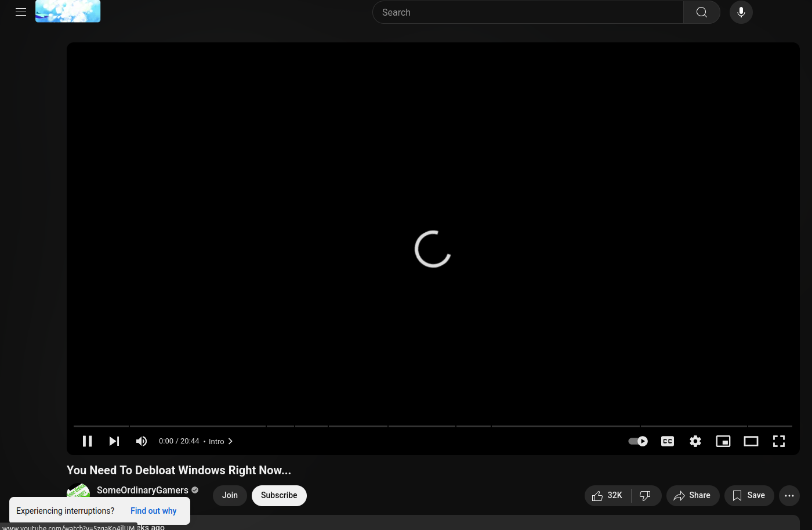Click the magnifier search button
Viewport: 812px width, 530px height.
click(x=702, y=12)
